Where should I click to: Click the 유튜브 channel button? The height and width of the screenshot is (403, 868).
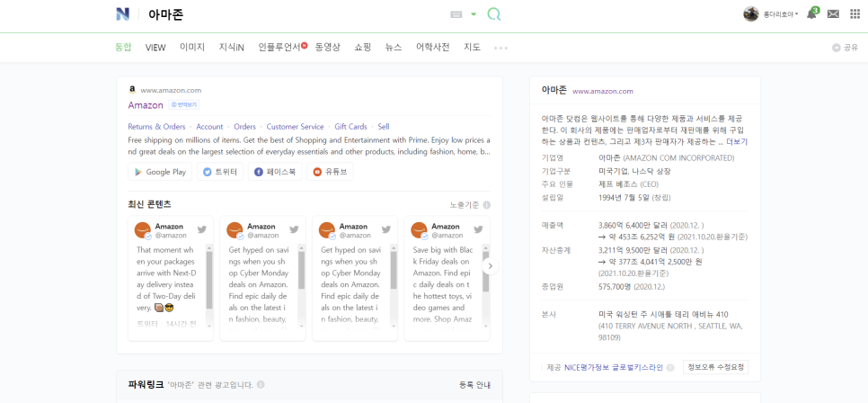[330, 172]
